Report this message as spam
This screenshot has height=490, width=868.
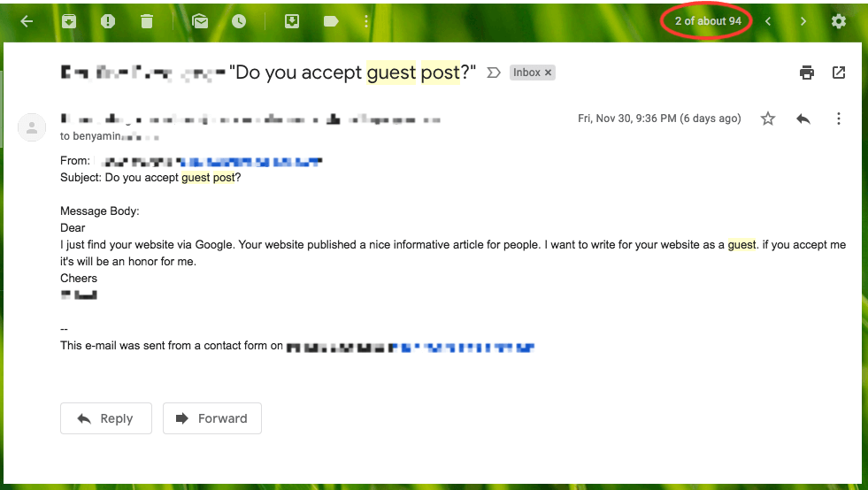[x=108, y=21]
